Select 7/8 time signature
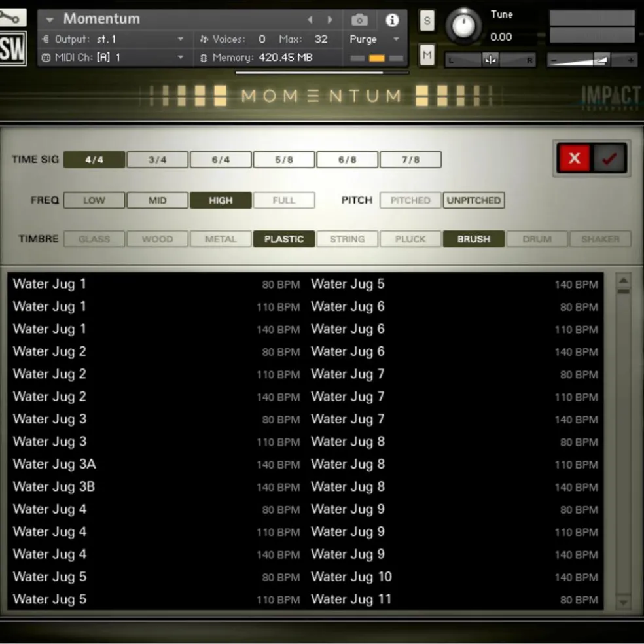Image resolution: width=644 pixels, height=644 pixels. coord(410,159)
